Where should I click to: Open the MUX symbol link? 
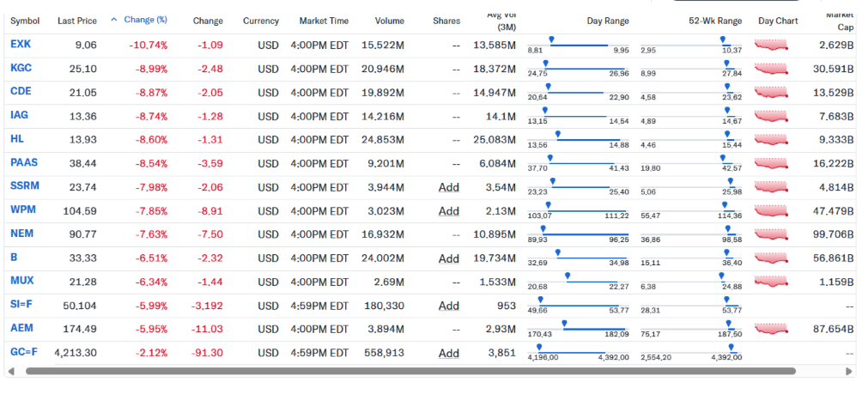coord(21,281)
